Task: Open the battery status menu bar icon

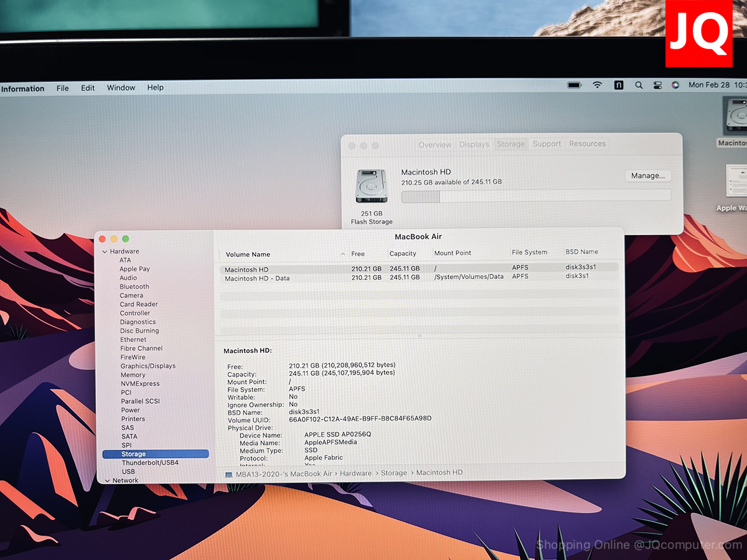Action: (x=574, y=85)
